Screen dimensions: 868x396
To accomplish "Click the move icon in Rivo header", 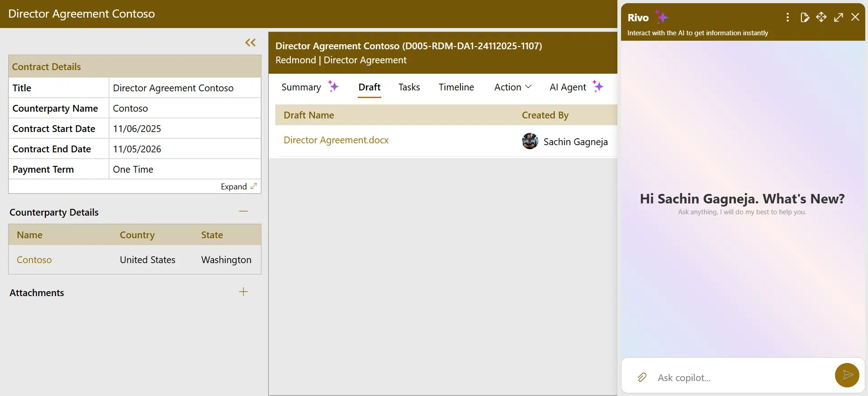I will coord(821,17).
